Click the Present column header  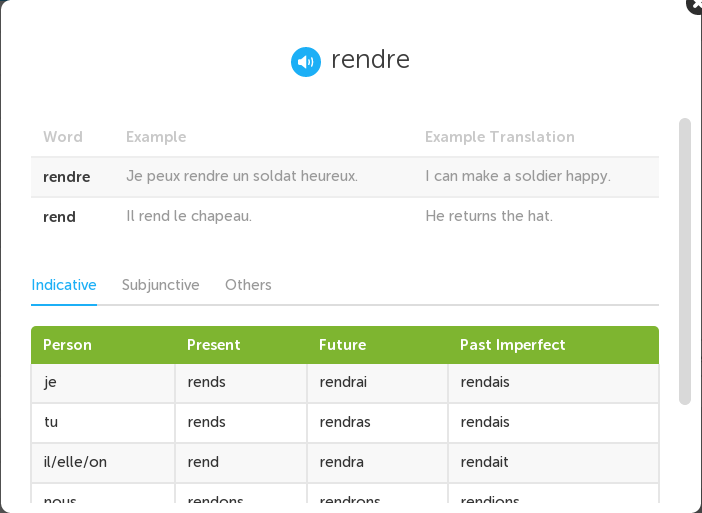(213, 345)
